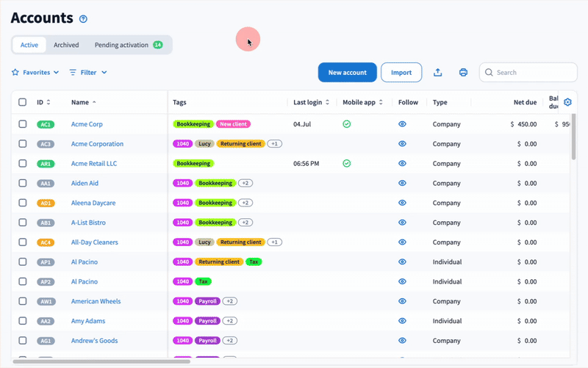The height and width of the screenshot is (368, 588).
Task: Click the print icon
Action: [x=463, y=73]
